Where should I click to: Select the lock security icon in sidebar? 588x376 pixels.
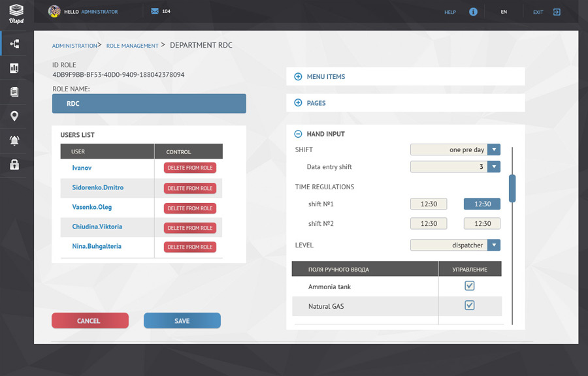point(14,165)
